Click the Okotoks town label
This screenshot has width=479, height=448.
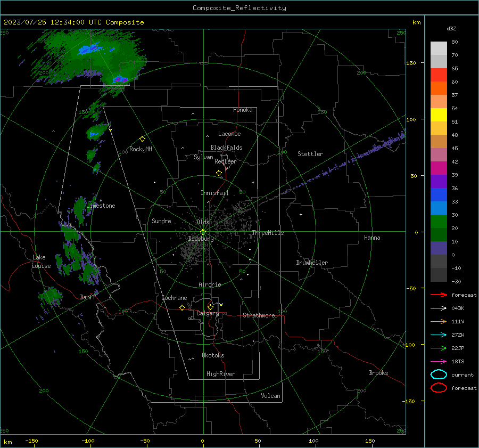[213, 355]
